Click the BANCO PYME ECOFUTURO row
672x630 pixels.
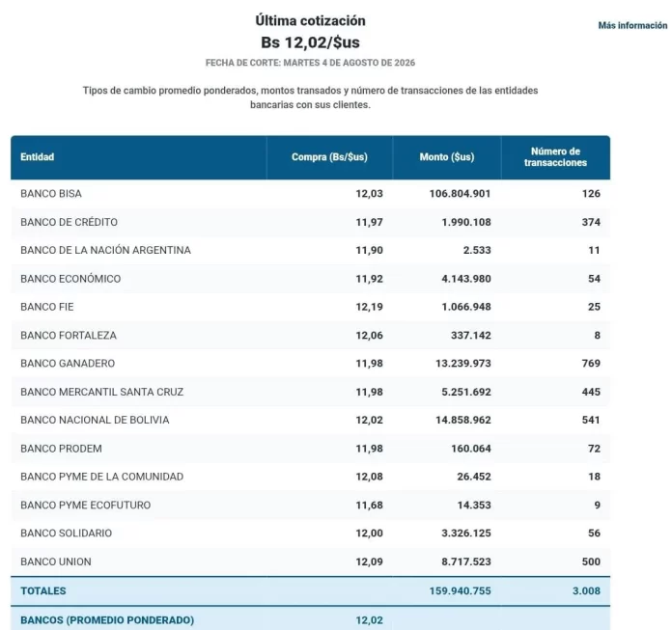pyautogui.click(x=310, y=506)
